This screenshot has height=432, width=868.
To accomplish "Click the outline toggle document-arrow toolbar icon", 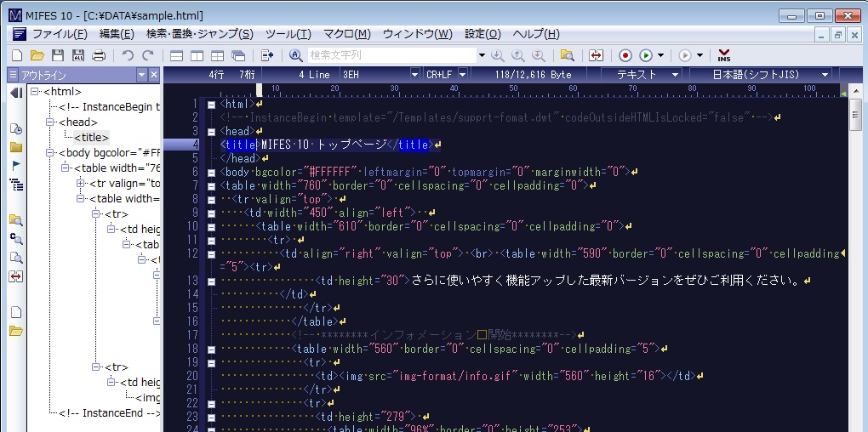I will [268, 55].
